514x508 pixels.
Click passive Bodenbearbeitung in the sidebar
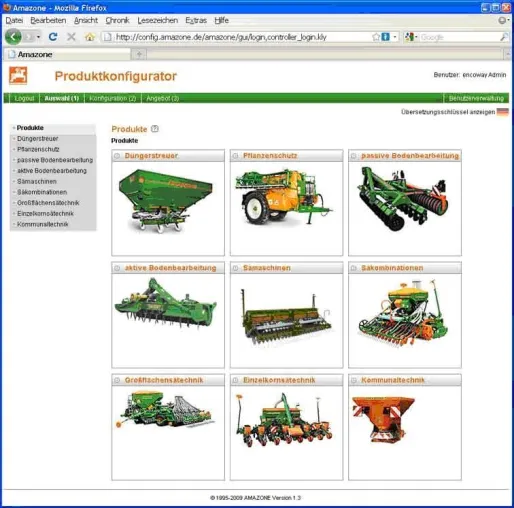pyautogui.click(x=55, y=160)
